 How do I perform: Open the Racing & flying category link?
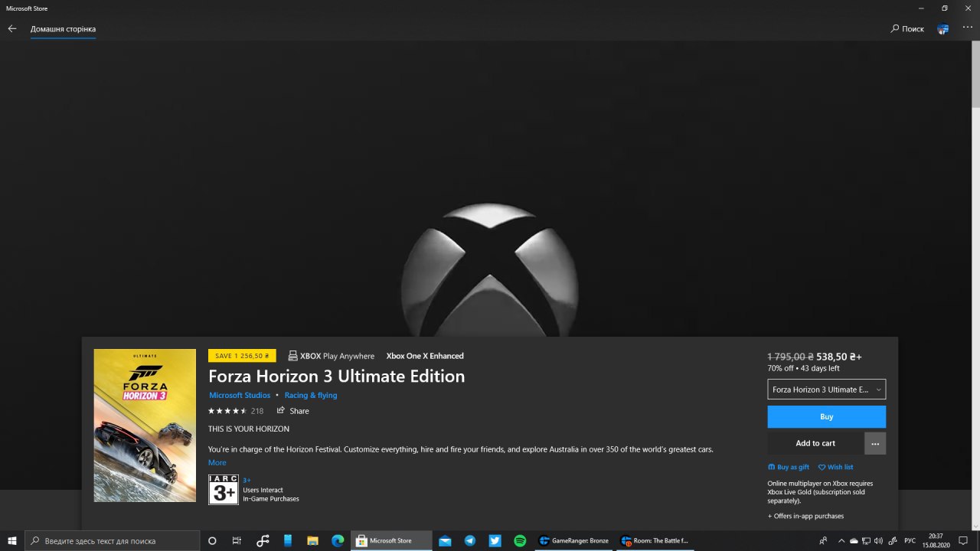click(311, 396)
